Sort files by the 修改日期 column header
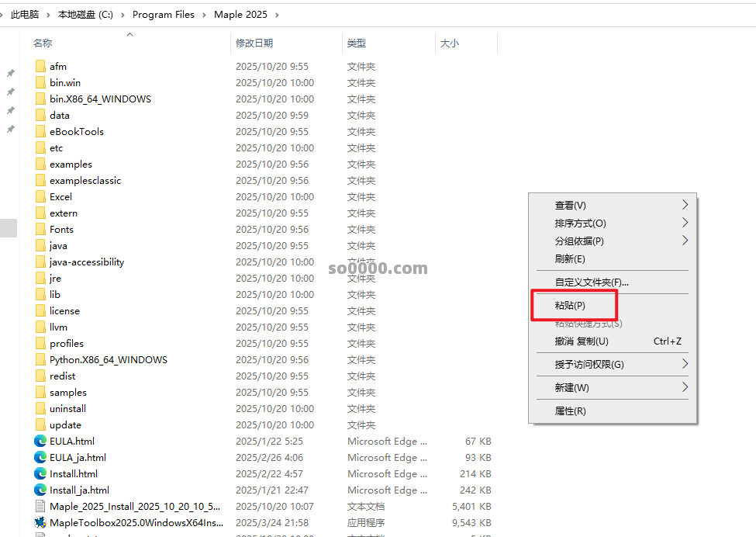Screen dimensions: 756x537 pyautogui.click(x=254, y=43)
